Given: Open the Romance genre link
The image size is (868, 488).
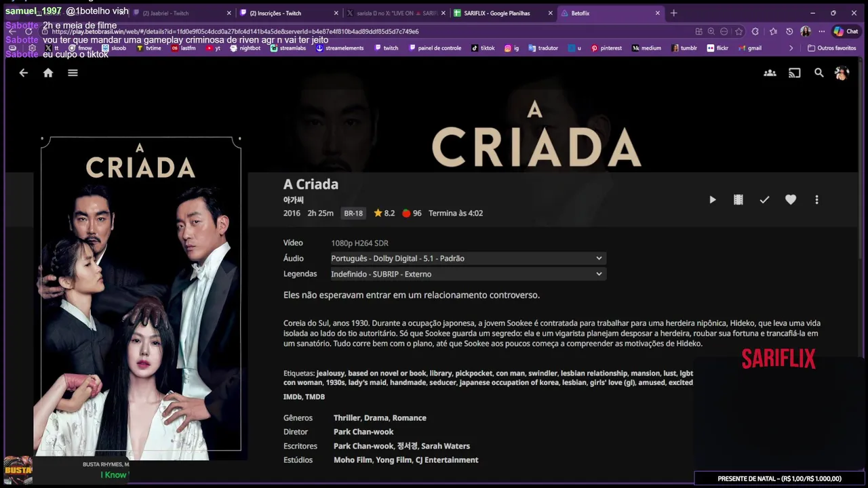Looking at the screenshot, I should tap(410, 418).
